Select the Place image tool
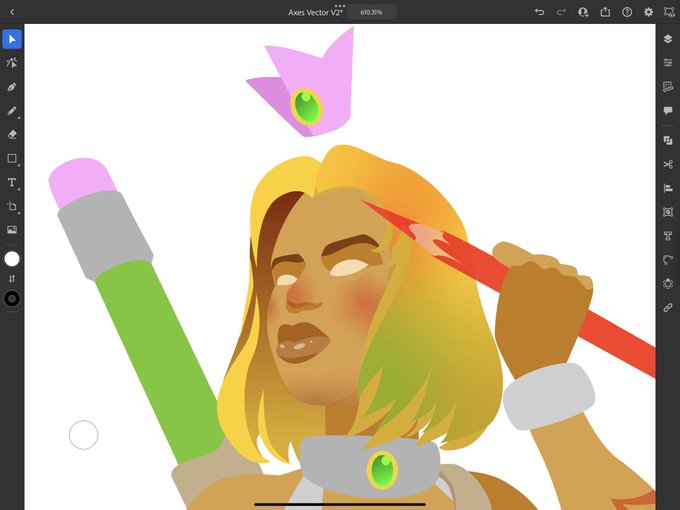680x510 pixels. [x=12, y=230]
